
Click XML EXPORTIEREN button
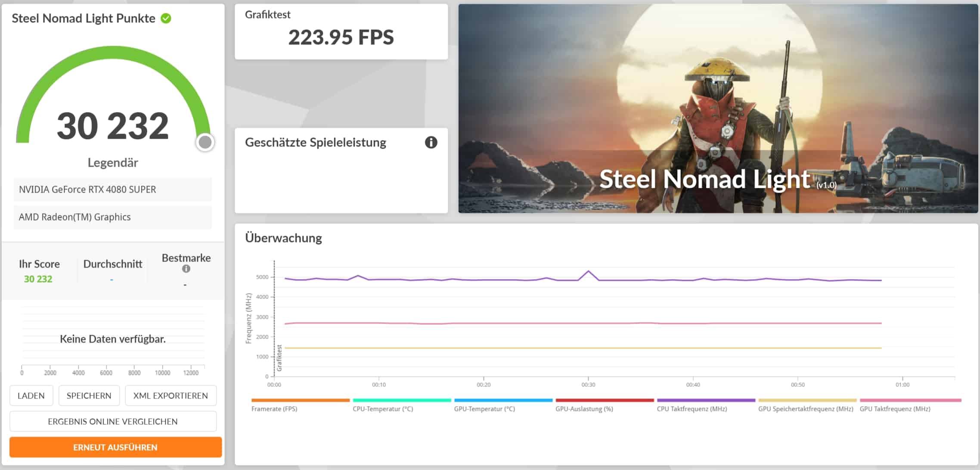[171, 395]
